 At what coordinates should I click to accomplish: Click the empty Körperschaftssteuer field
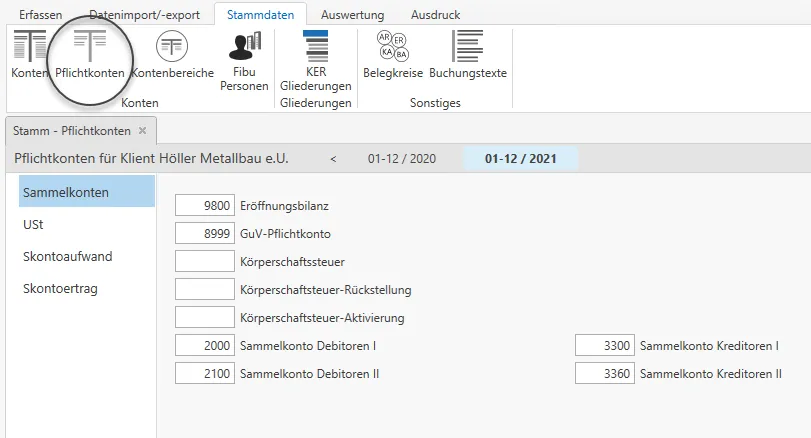pyautogui.click(x=205, y=261)
